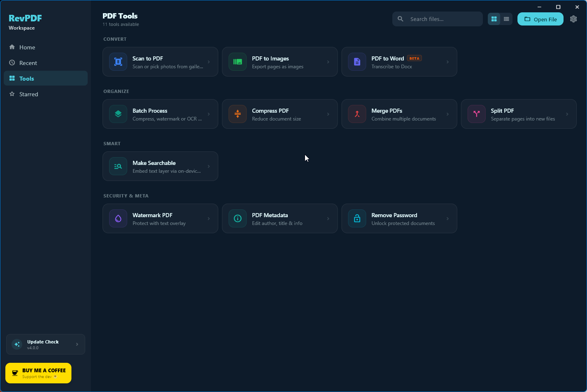Viewport: 587px width, 392px height.
Task: Click 'Transcribe to Docx' text
Action: pyautogui.click(x=391, y=67)
